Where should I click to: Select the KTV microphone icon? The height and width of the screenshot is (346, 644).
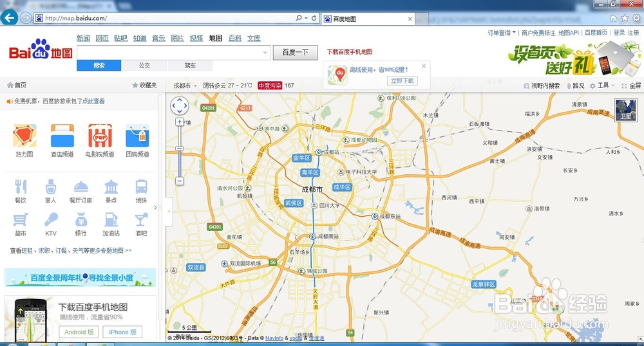coord(50,220)
